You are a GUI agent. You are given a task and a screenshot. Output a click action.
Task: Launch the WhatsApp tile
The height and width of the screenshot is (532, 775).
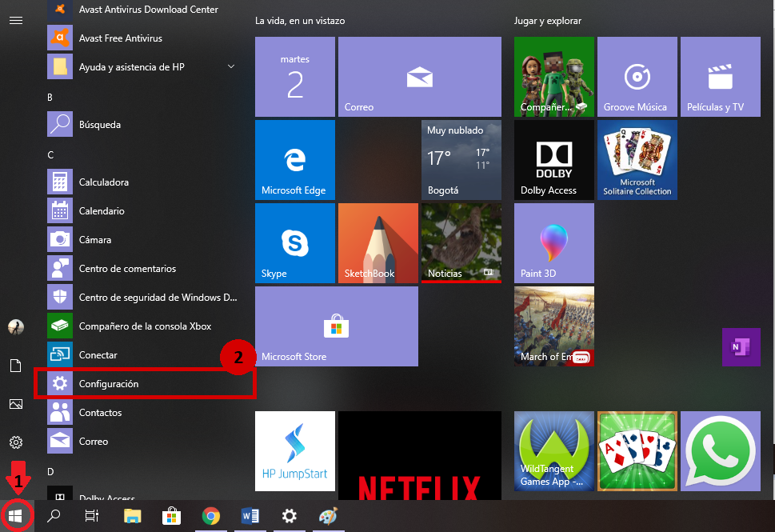[x=720, y=451]
